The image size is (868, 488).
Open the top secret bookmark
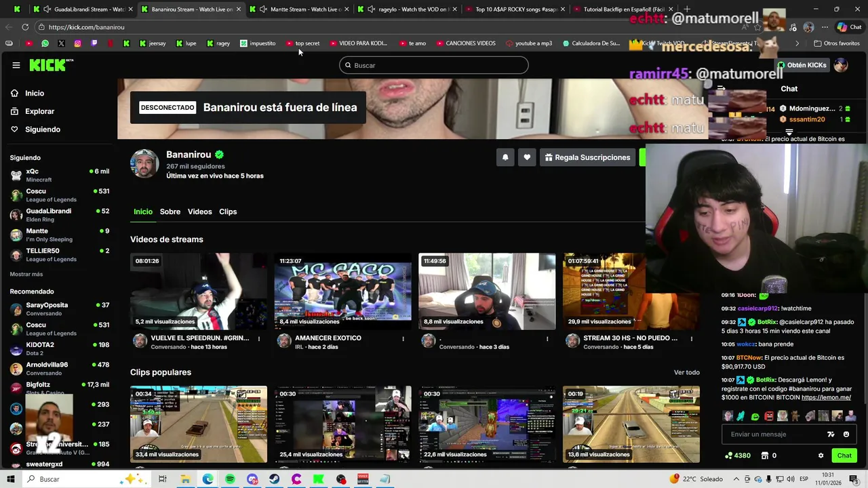click(x=302, y=43)
